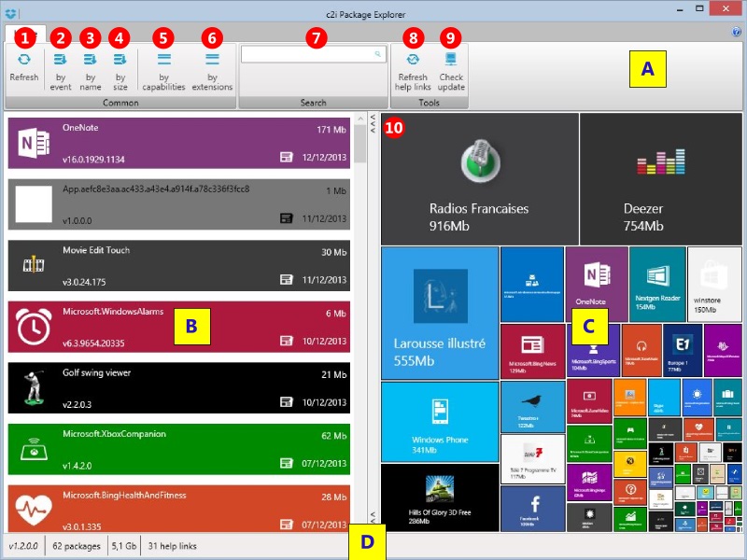Click '31 help links' in status bar
Viewport: 747px width, 560px height.
point(172,546)
